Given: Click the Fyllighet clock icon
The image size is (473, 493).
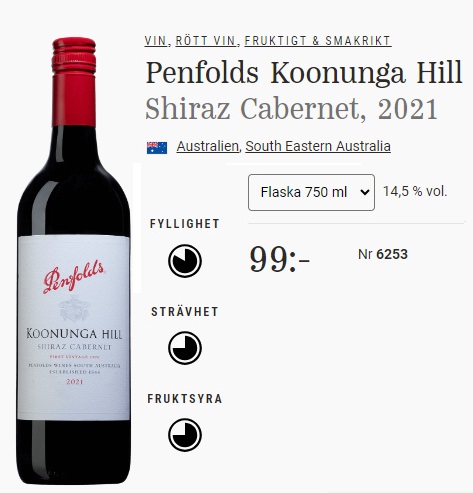Looking at the screenshot, I should pyautogui.click(x=185, y=261).
